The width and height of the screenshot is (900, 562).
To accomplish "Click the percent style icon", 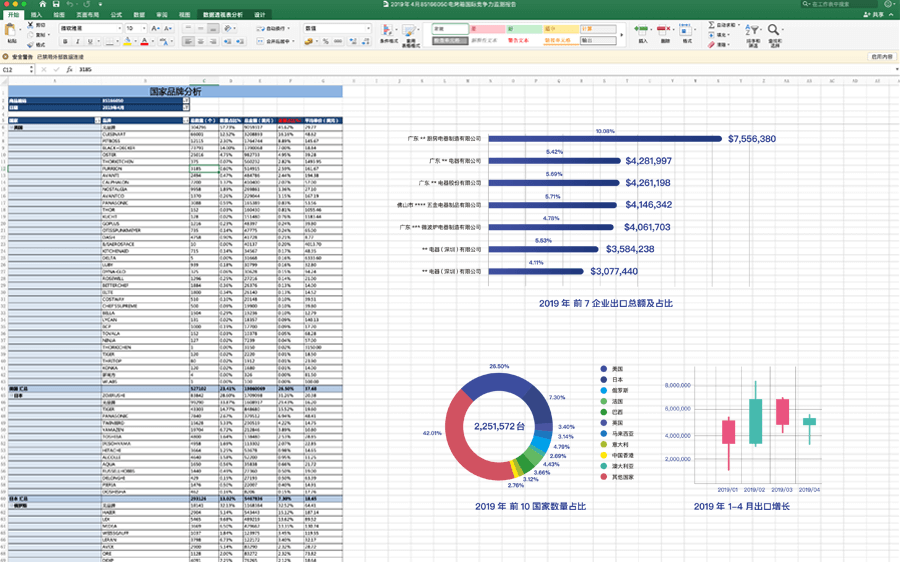I will (x=326, y=42).
